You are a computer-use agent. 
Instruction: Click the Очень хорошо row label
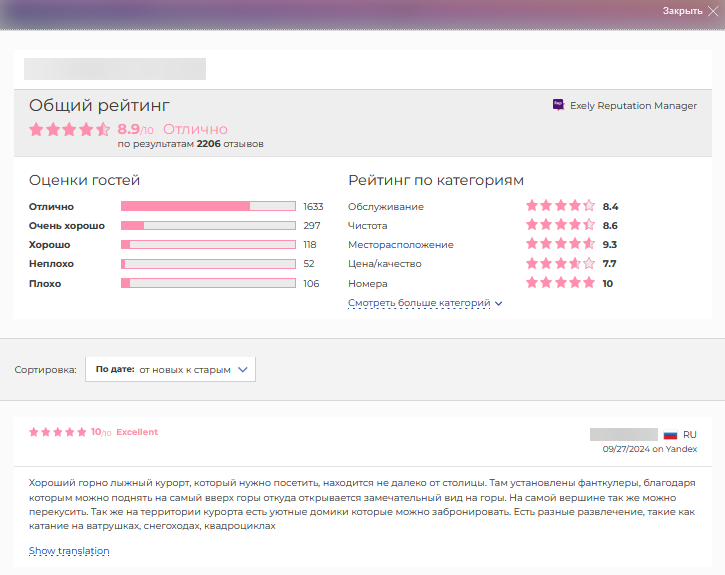pyautogui.click(x=67, y=226)
